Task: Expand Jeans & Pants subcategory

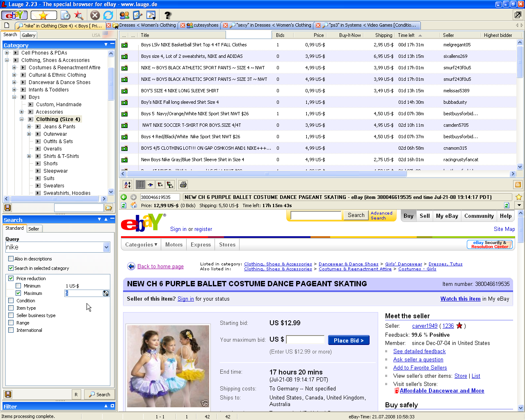Action: point(29,127)
